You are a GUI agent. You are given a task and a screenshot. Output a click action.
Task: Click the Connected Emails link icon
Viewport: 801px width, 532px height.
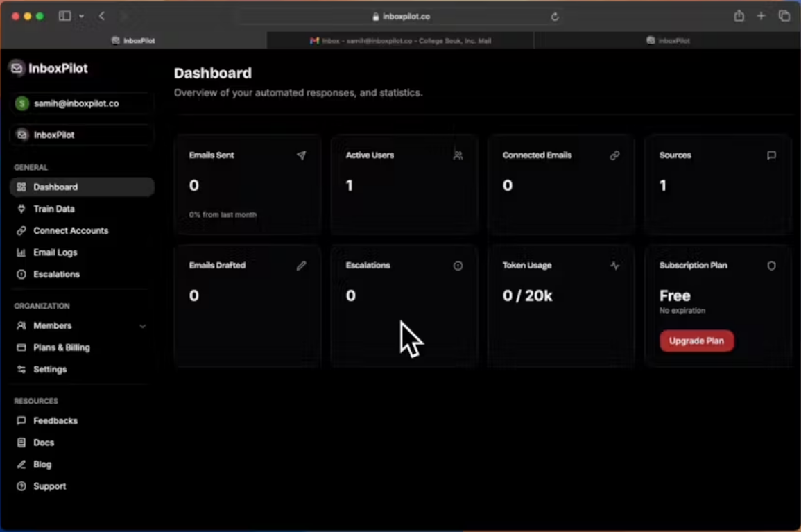[615, 155]
